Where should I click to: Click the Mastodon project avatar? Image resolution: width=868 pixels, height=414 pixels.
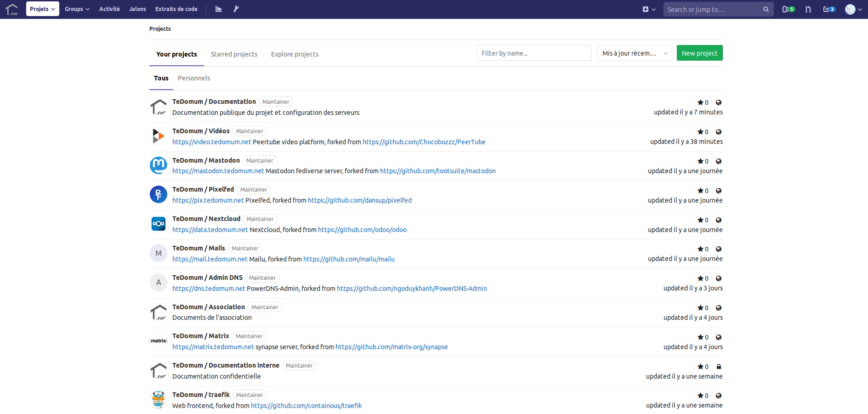pyautogui.click(x=159, y=165)
